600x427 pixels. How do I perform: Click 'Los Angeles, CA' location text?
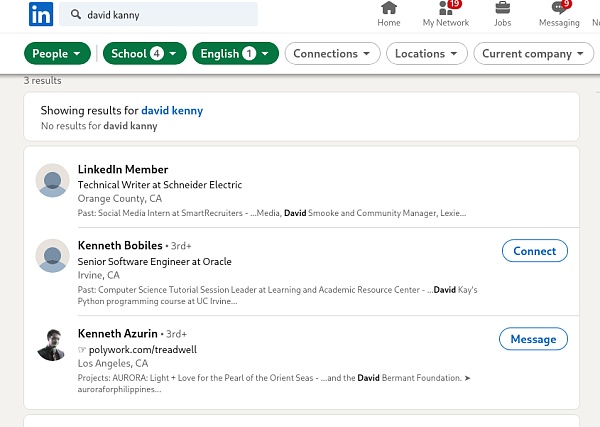(113, 363)
